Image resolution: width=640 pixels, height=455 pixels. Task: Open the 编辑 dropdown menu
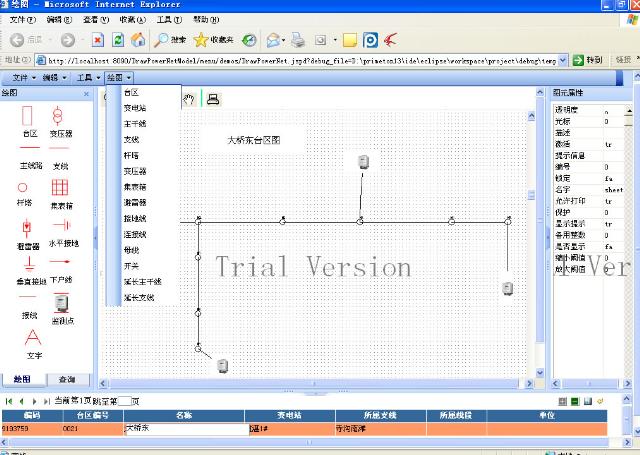point(54,77)
